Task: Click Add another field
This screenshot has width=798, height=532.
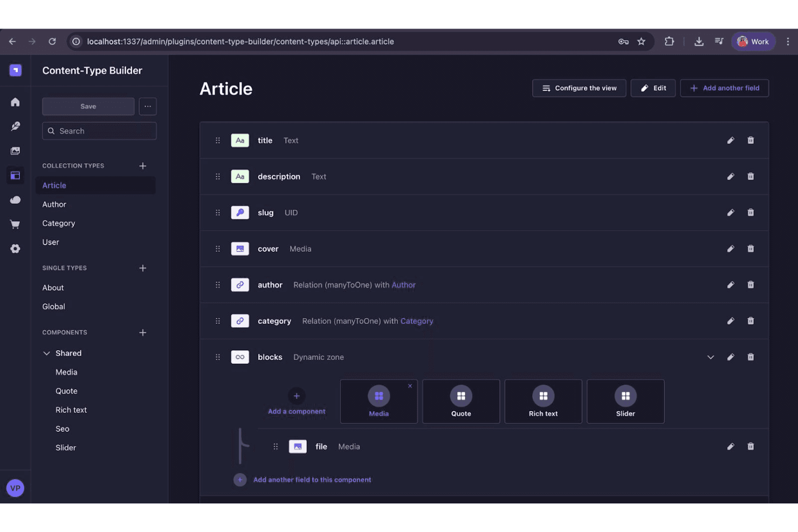Action: [x=724, y=88]
